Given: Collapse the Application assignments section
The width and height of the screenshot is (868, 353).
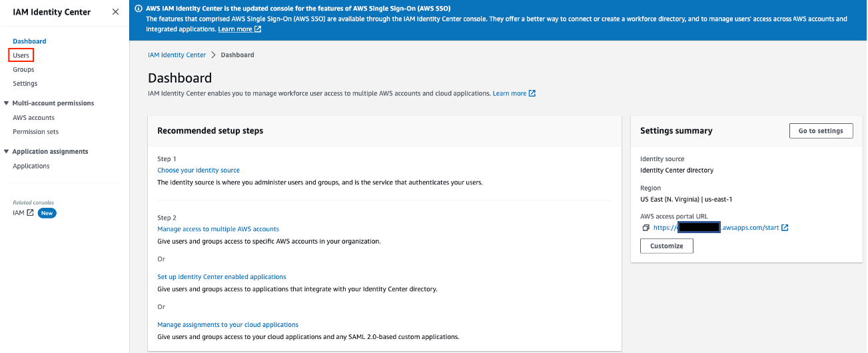Looking at the screenshot, I should click(x=7, y=152).
